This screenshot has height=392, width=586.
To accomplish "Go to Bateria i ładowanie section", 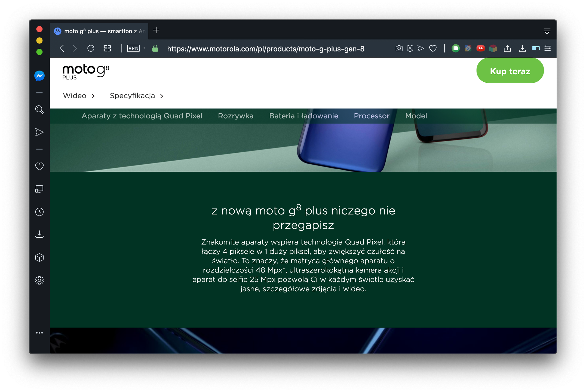I will coord(304,116).
